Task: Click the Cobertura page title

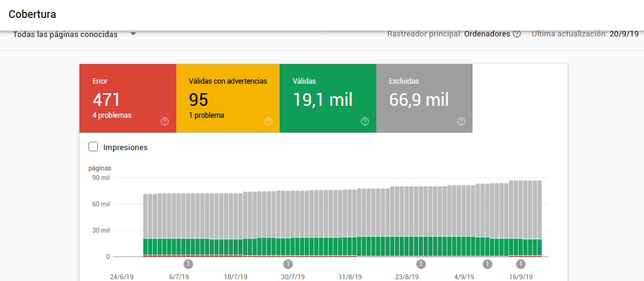Action: [32, 14]
